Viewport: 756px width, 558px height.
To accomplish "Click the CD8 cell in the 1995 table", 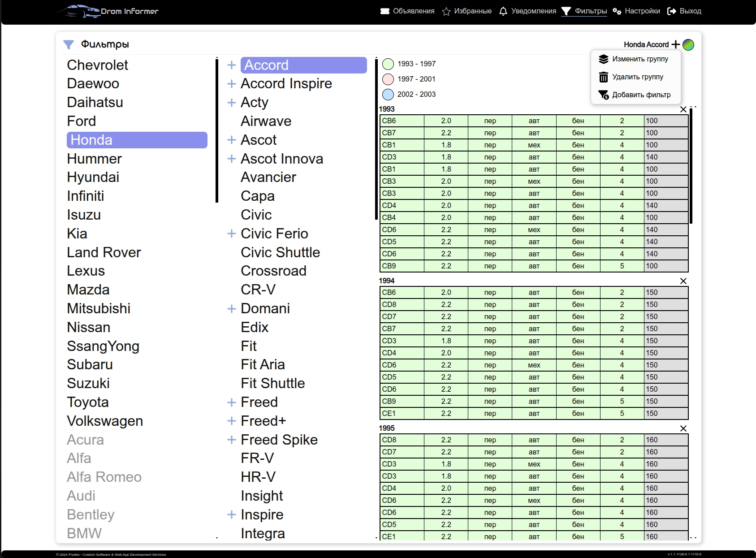I will [x=402, y=440].
